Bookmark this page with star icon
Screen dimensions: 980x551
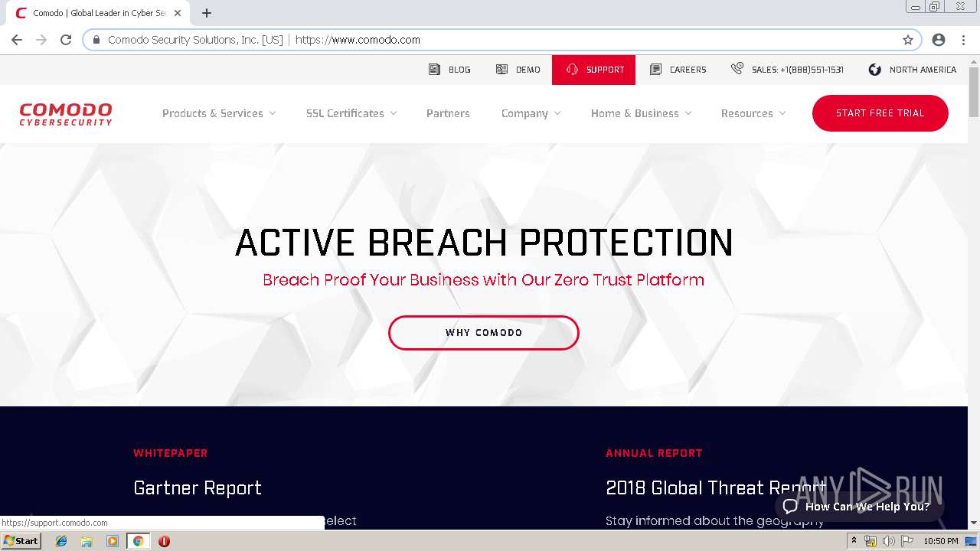pos(908,40)
